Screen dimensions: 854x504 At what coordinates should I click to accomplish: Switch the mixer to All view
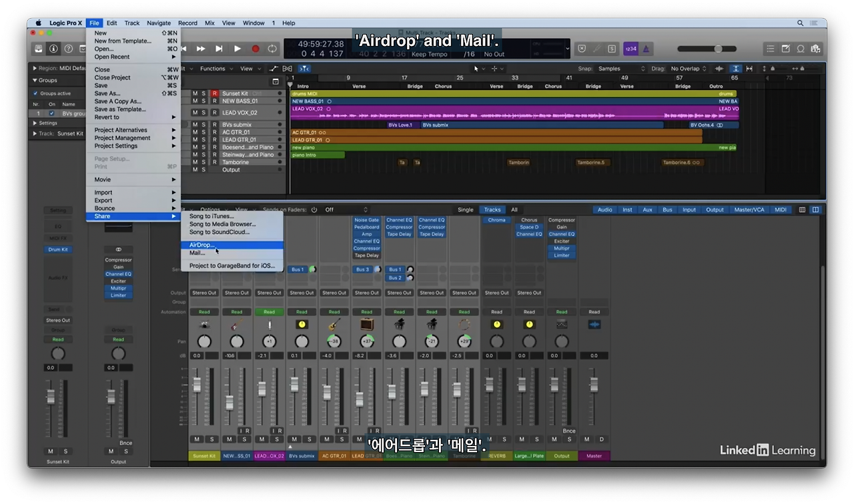click(x=514, y=210)
